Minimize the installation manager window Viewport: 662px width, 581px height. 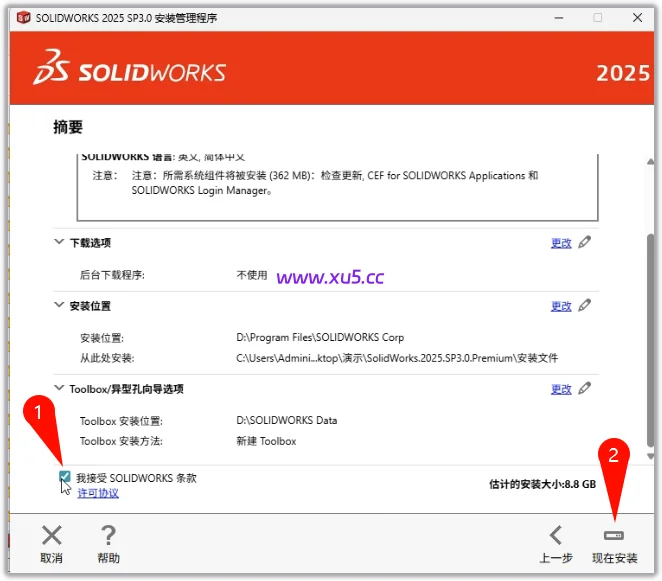pos(552,18)
